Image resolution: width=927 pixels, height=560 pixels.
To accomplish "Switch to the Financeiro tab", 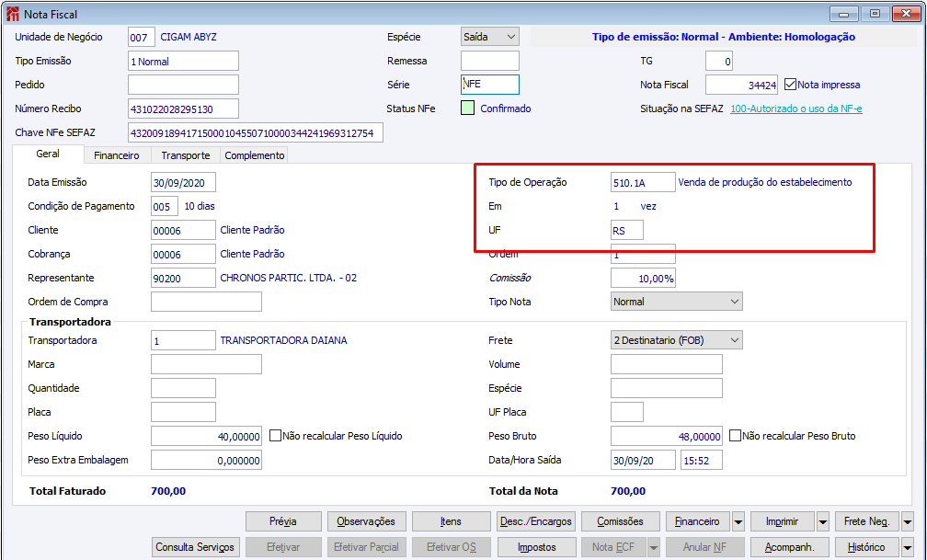I will pyautogui.click(x=117, y=155).
